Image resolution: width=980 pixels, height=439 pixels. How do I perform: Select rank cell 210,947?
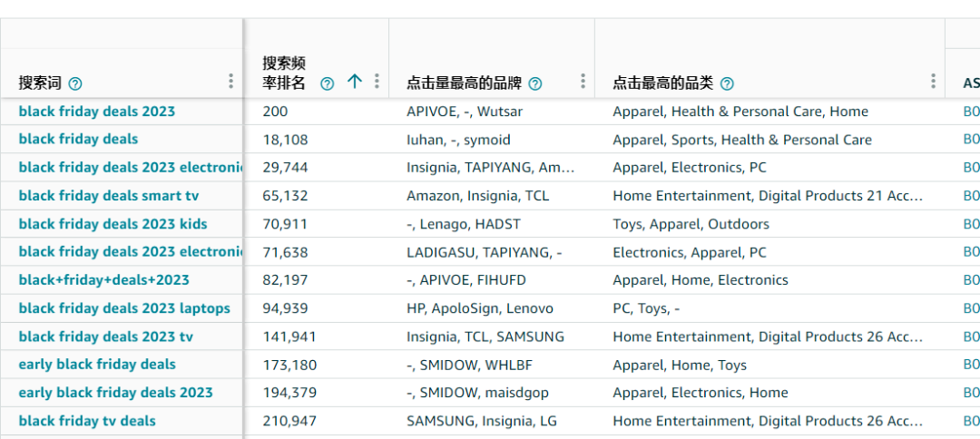289,421
